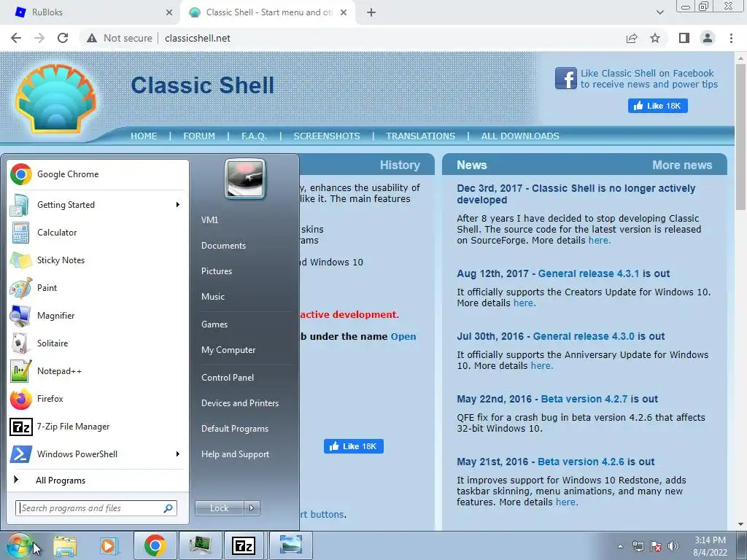Switch to Chrome in the taskbar

pyautogui.click(x=155, y=545)
